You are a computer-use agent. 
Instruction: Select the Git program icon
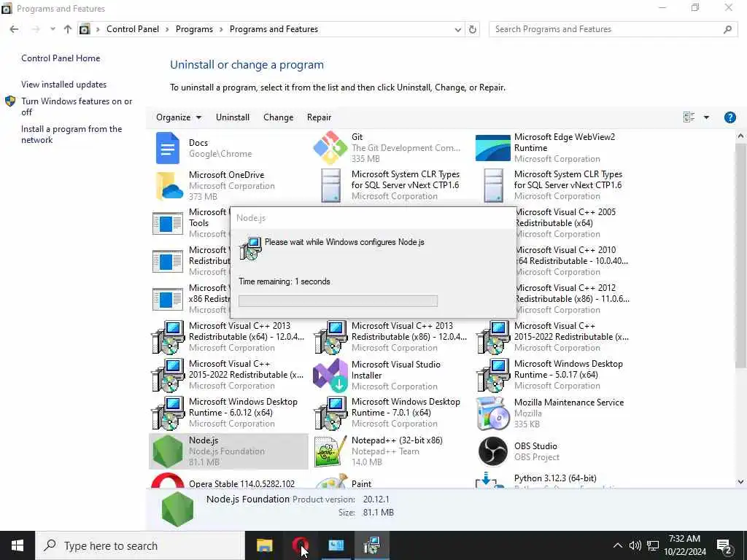(330, 148)
